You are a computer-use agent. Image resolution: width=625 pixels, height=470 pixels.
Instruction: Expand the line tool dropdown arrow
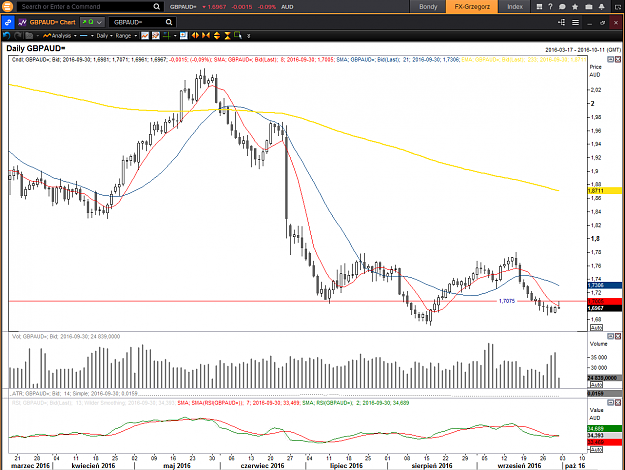92,36
